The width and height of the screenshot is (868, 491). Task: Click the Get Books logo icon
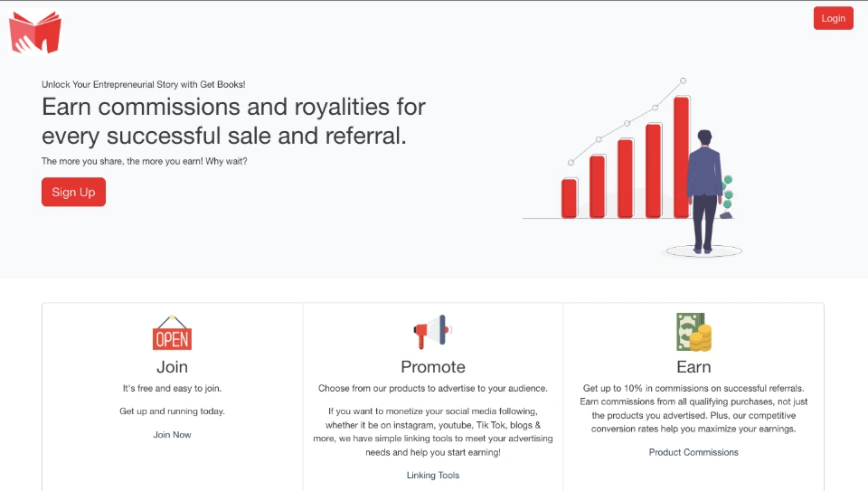click(35, 33)
